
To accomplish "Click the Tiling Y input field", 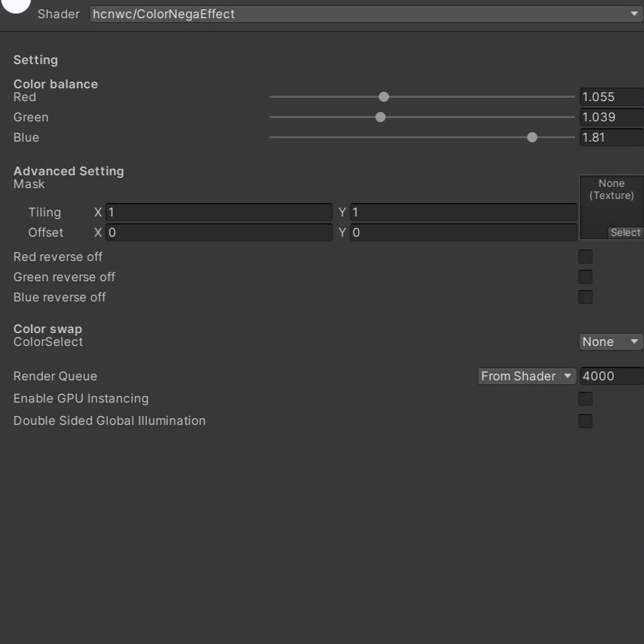I will tap(464, 212).
